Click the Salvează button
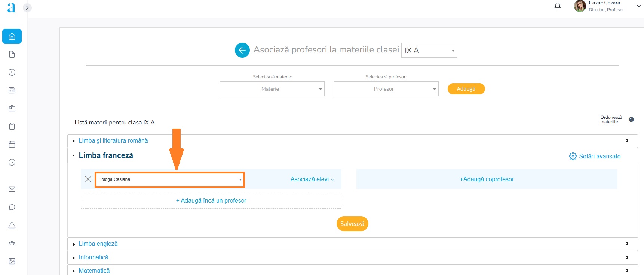Viewport: 644px width, 275px height. pyautogui.click(x=352, y=224)
